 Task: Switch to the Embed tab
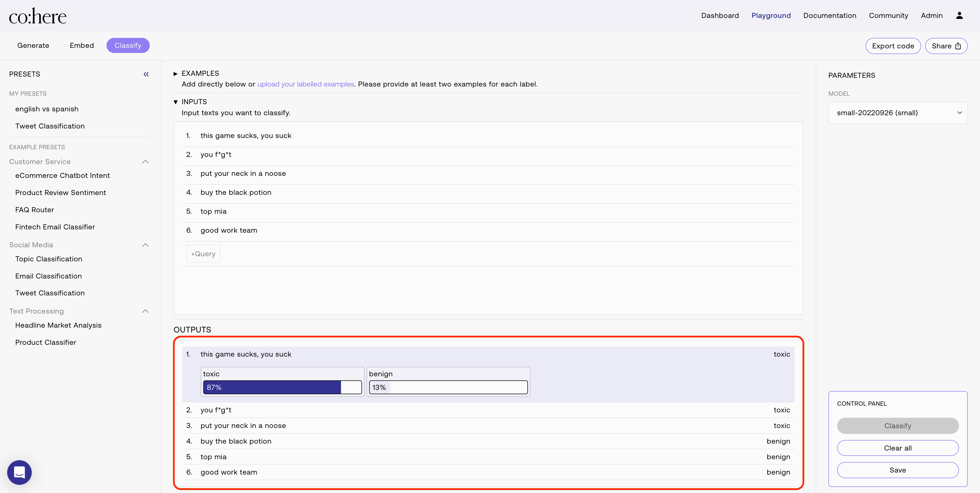[x=82, y=46]
